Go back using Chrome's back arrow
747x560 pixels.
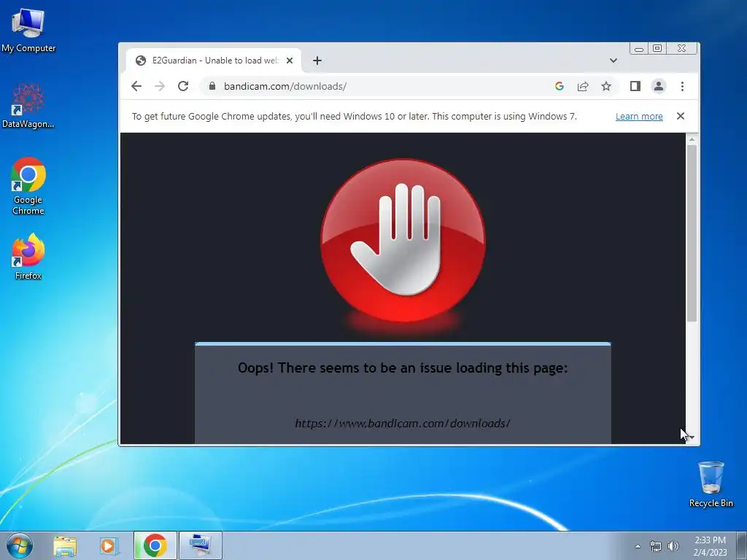pos(136,86)
